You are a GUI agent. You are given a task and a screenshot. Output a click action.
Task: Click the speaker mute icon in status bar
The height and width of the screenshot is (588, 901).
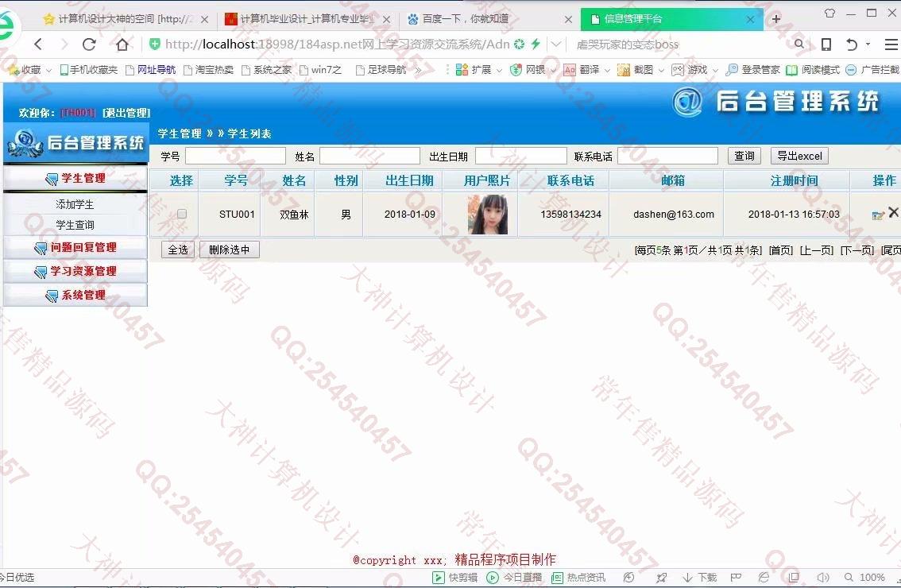tap(823, 577)
